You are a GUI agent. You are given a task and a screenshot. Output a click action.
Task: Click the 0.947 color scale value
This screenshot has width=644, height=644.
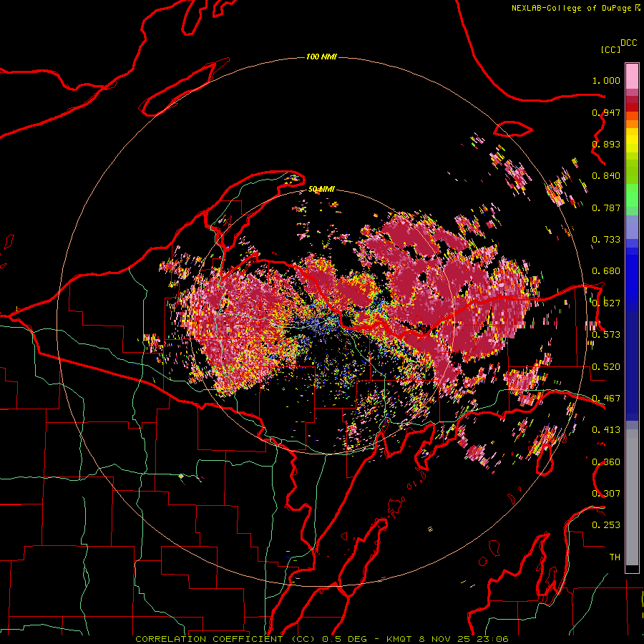tap(606, 112)
